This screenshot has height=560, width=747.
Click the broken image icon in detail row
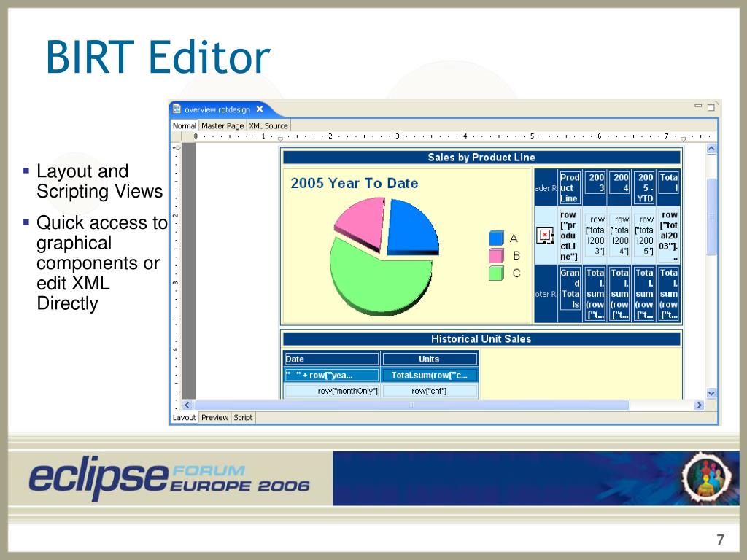pos(545,236)
